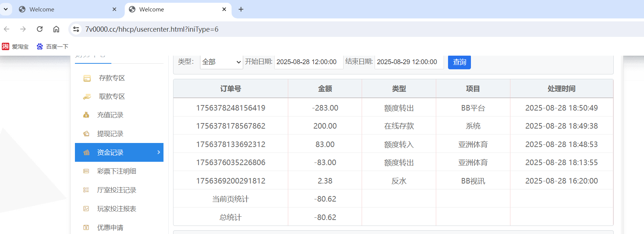Click the 优惠申请 sidebar icon
This screenshot has width=644, height=234.
point(86,228)
